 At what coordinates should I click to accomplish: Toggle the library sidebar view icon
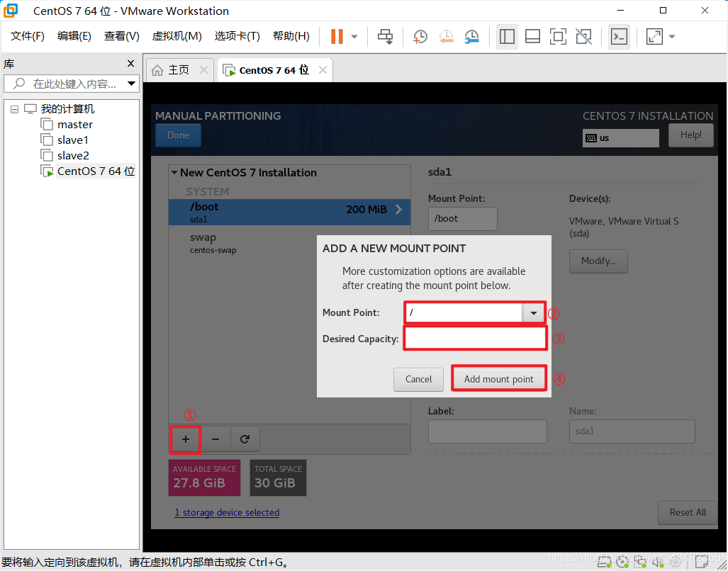pyautogui.click(x=507, y=36)
